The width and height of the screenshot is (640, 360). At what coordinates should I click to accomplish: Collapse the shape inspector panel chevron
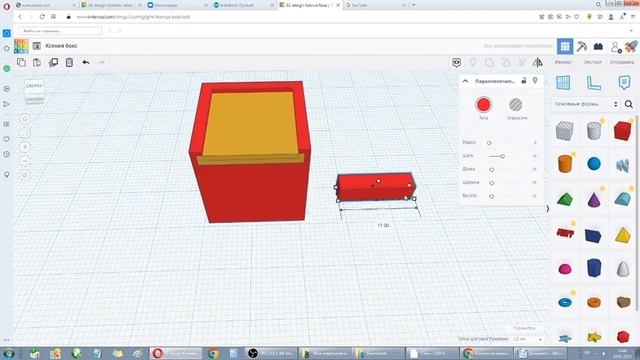(465, 81)
